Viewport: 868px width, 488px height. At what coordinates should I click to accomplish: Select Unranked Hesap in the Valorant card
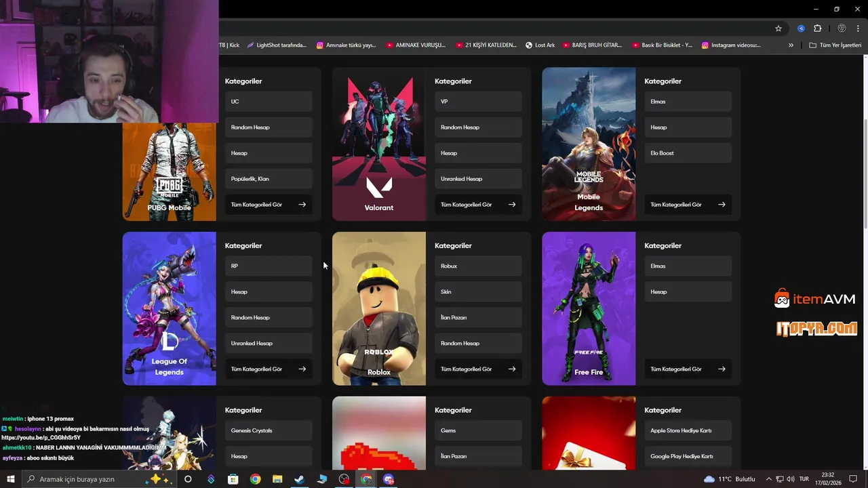tap(478, 179)
